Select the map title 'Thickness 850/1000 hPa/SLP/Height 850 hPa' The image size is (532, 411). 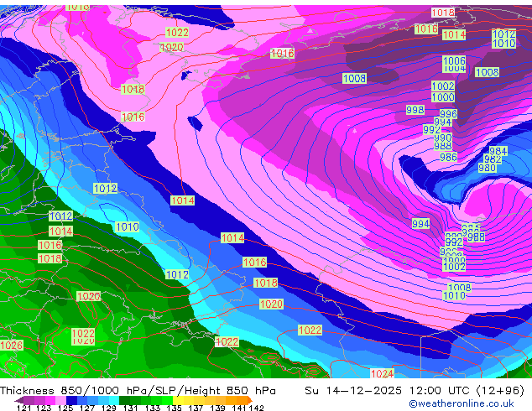tap(138, 391)
